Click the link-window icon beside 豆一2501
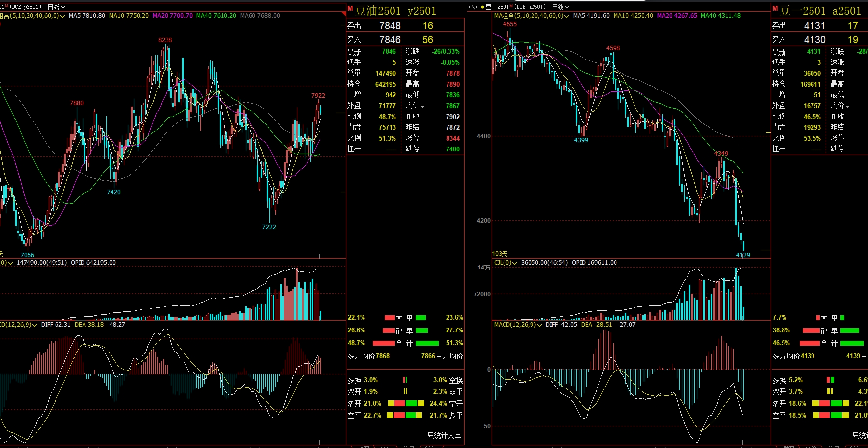 tap(473, 7)
